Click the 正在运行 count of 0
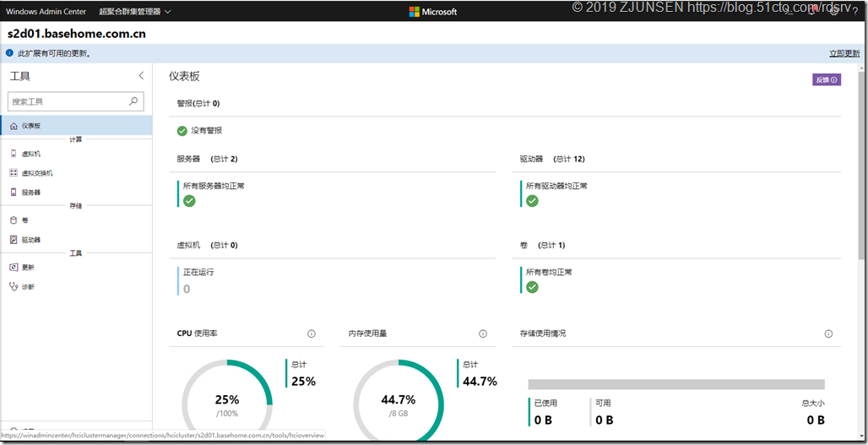This screenshot has width=868, height=445. [x=187, y=289]
